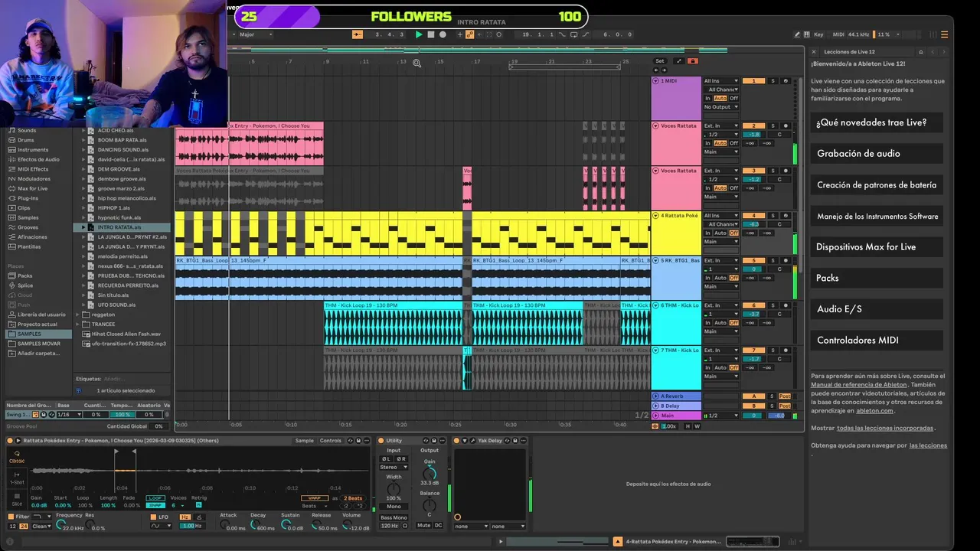Click todas las lecciones incorporadas link
The image size is (980, 551).
[x=885, y=428]
